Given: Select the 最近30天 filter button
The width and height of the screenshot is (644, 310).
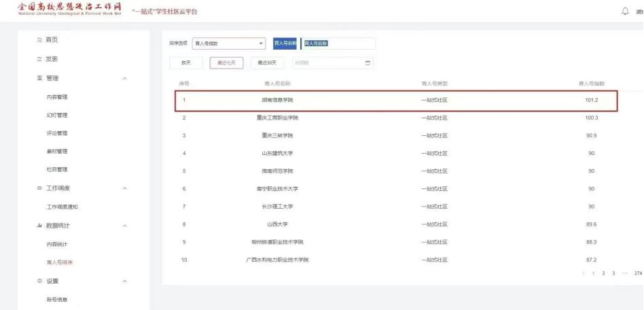Looking at the screenshot, I should coord(267,63).
